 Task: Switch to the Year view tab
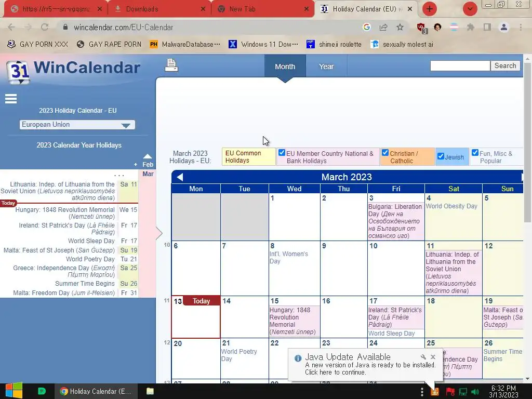(326, 66)
